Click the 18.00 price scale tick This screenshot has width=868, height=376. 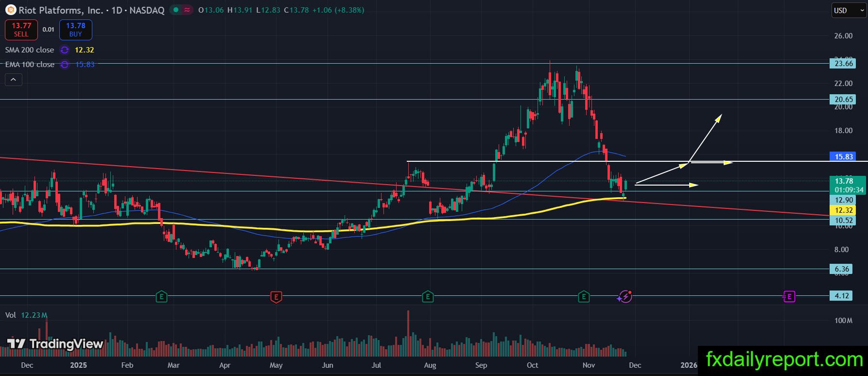tap(843, 130)
